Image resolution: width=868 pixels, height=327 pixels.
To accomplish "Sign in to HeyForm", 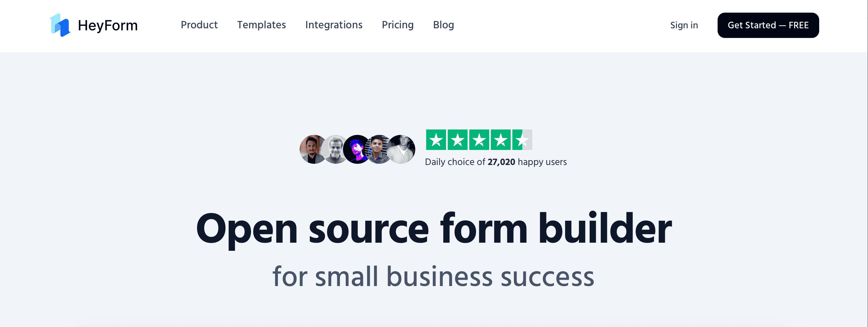I will (684, 25).
